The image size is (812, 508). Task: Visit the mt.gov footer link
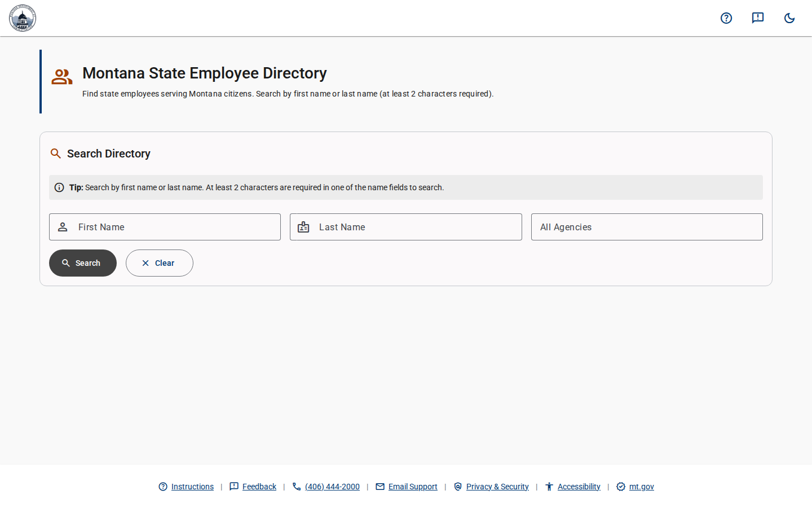642,487
